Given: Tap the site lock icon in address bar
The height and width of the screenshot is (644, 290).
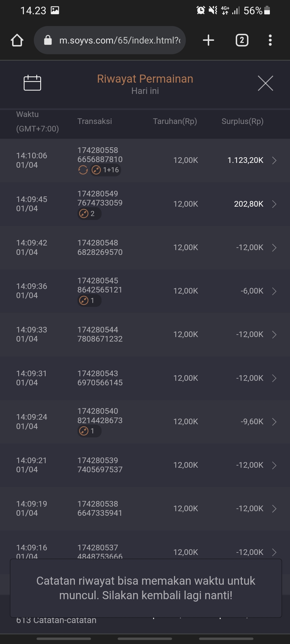Looking at the screenshot, I should pos(48,41).
